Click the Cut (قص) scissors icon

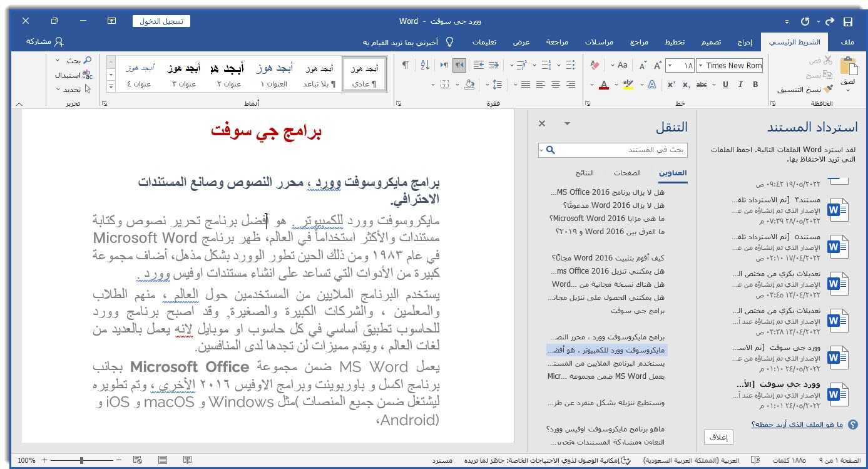tap(828, 61)
